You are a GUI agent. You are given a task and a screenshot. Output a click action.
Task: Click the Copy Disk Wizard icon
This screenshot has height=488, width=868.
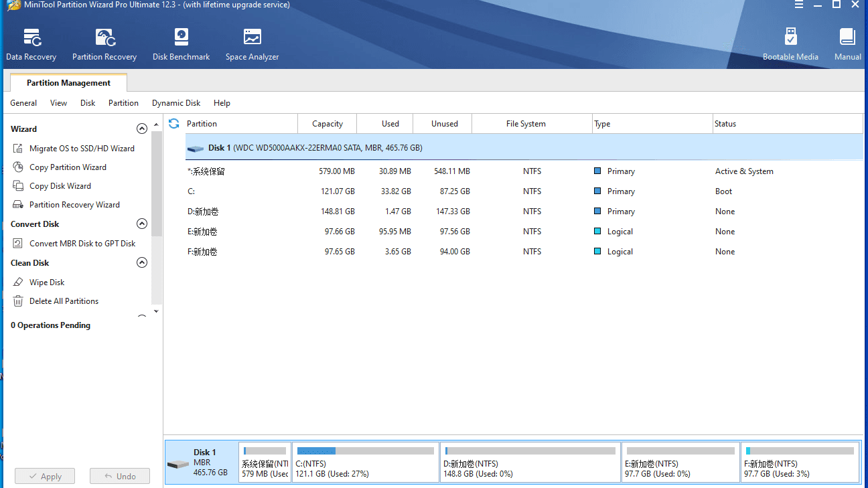click(x=18, y=186)
